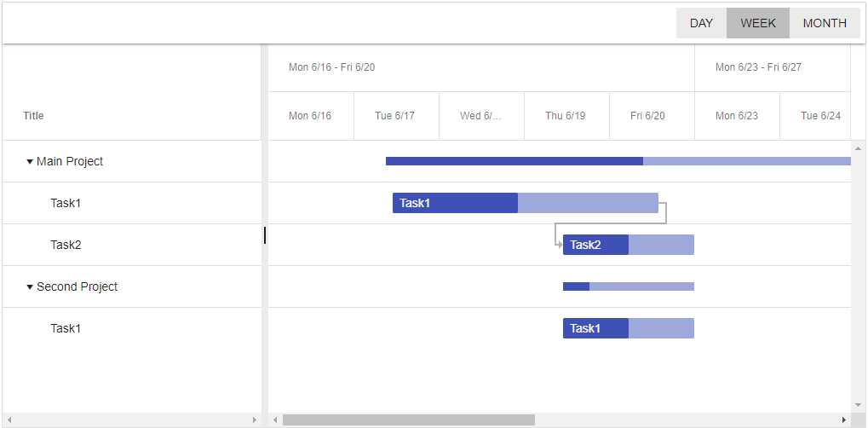Screen dimensions: 868x428
Task: Select the Task2 row in the list
Action: 132,245
